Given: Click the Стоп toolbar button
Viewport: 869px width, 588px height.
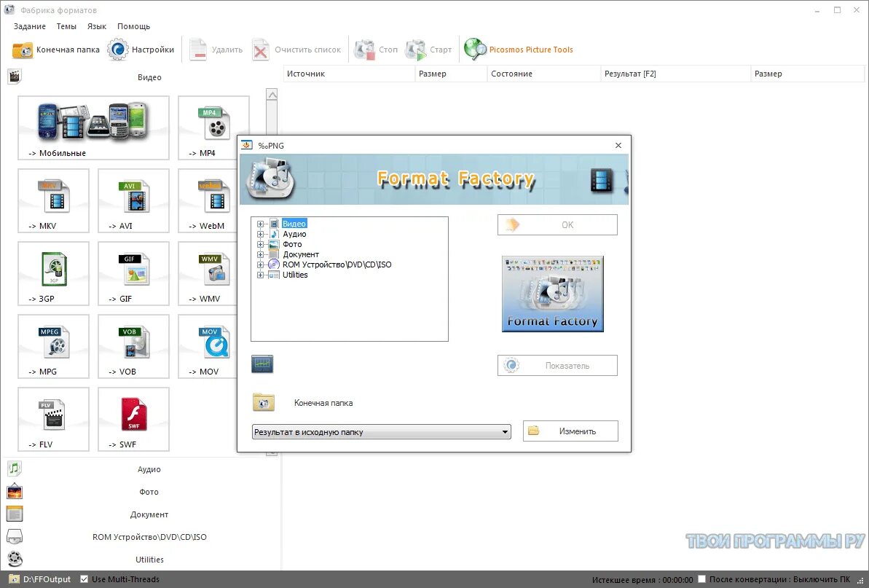Looking at the screenshot, I should click(377, 50).
